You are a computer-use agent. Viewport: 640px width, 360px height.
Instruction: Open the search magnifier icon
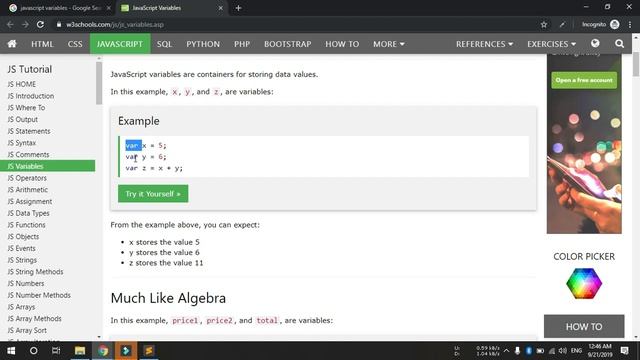point(619,44)
